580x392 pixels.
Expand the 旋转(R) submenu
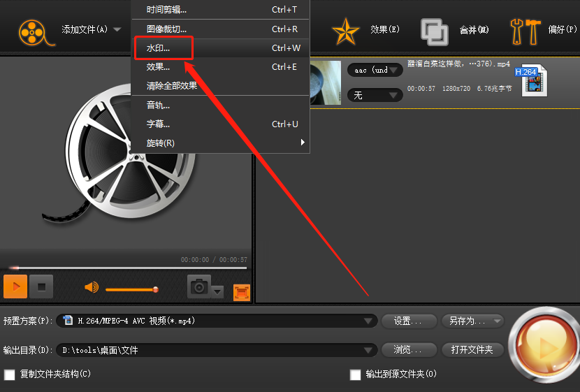click(220, 143)
